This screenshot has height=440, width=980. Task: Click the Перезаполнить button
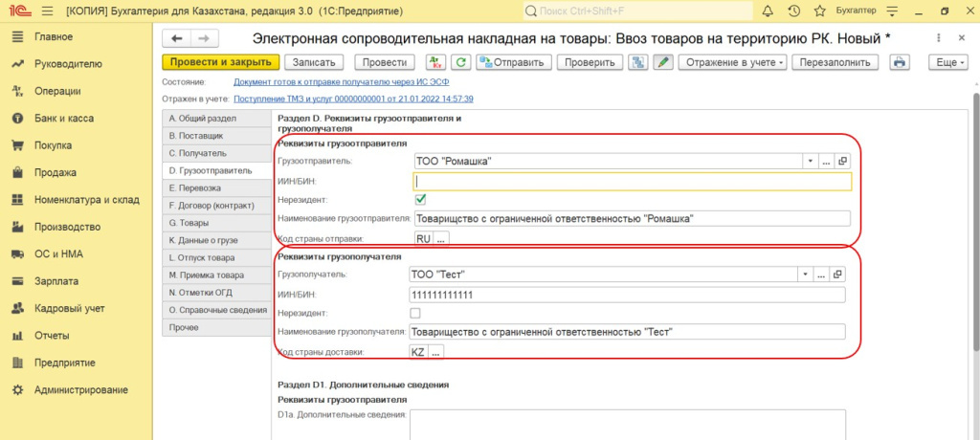835,62
